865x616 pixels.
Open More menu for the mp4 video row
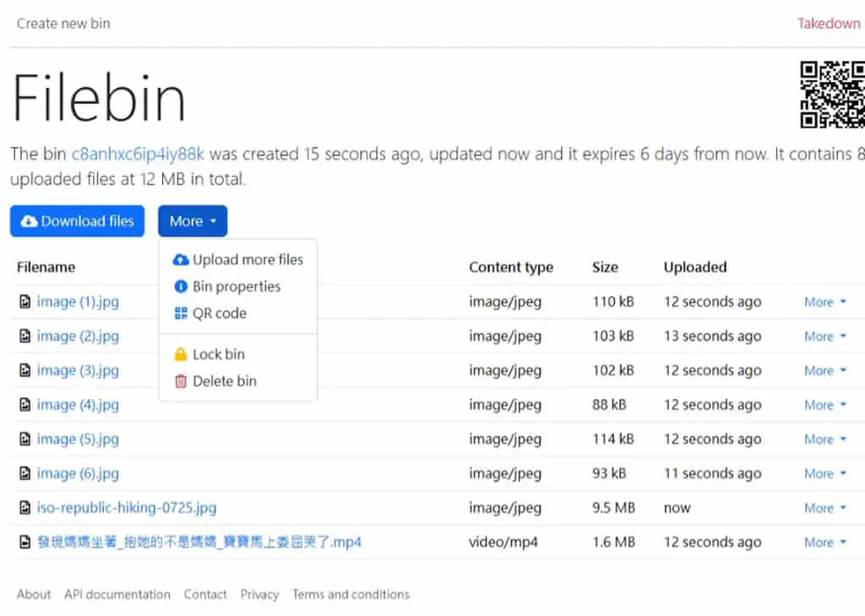824,542
